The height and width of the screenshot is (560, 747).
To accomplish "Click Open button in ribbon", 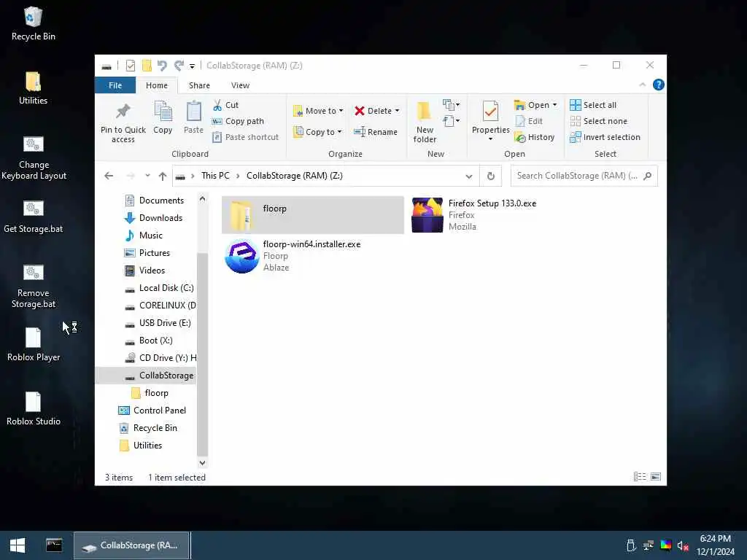I will (532, 105).
